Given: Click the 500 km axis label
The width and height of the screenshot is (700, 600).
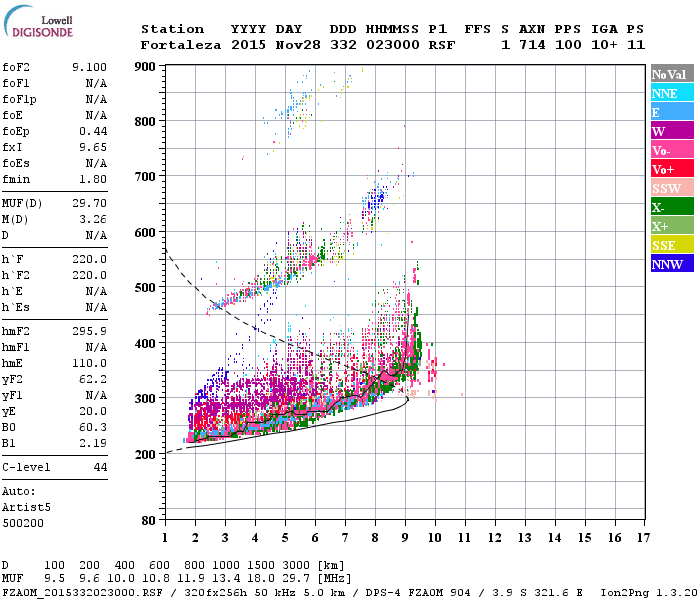Looking at the screenshot, I should 145,288.
